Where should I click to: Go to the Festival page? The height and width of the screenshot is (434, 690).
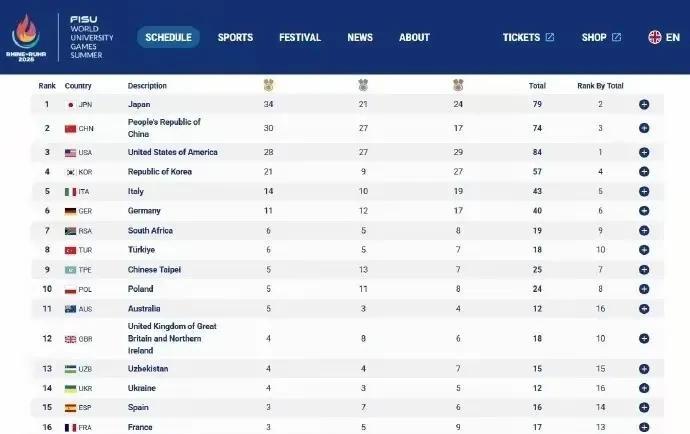tap(300, 37)
